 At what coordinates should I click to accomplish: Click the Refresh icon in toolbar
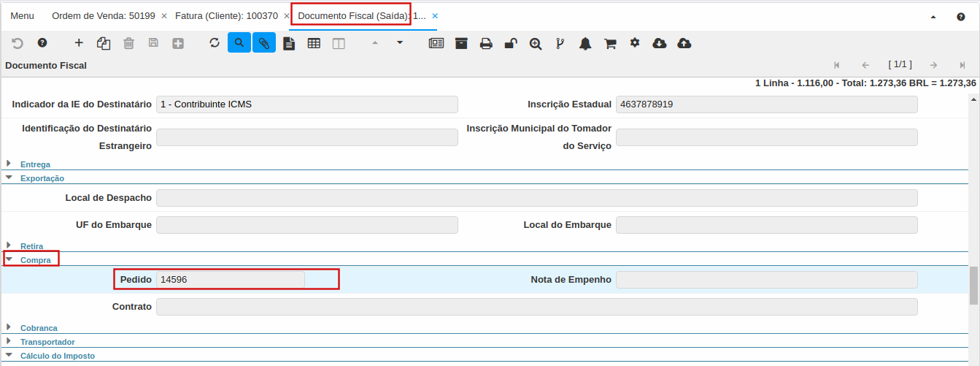click(x=215, y=43)
